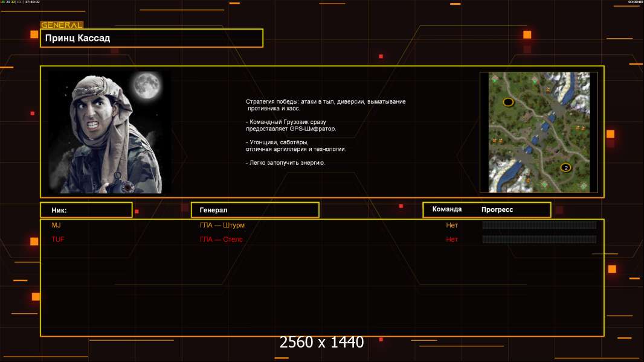The image size is (644, 362).
Task: Click the green marker at minimap's bottom center
Action: [x=544, y=185]
